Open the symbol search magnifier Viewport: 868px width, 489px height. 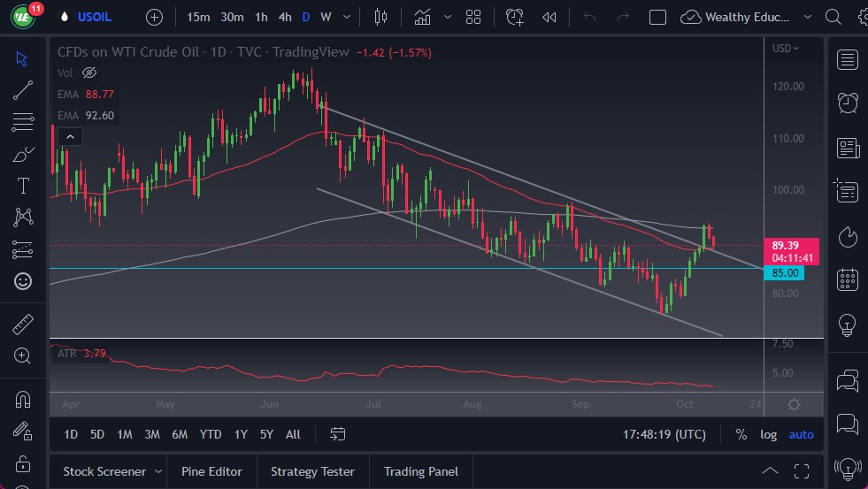pos(832,17)
